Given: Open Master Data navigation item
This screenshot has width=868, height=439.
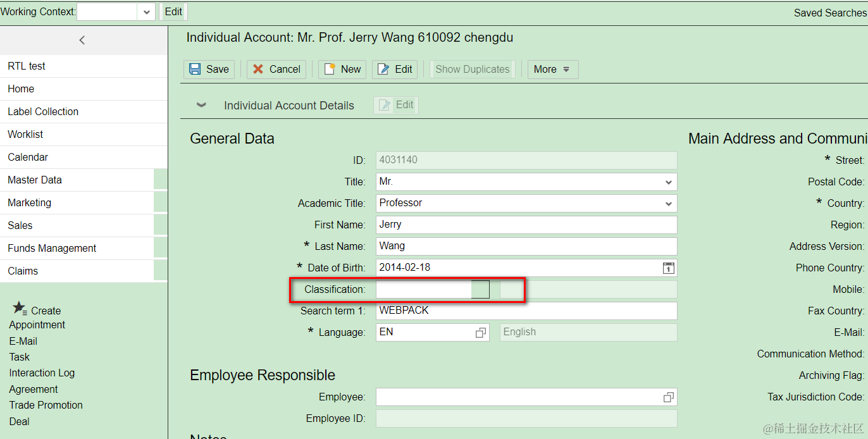Looking at the screenshot, I should 77,180.
